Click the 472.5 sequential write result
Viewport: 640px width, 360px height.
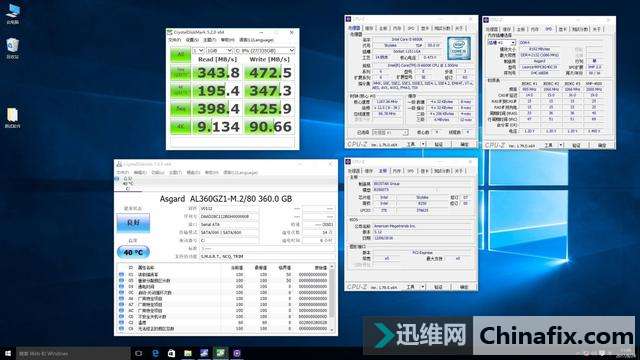269,73
